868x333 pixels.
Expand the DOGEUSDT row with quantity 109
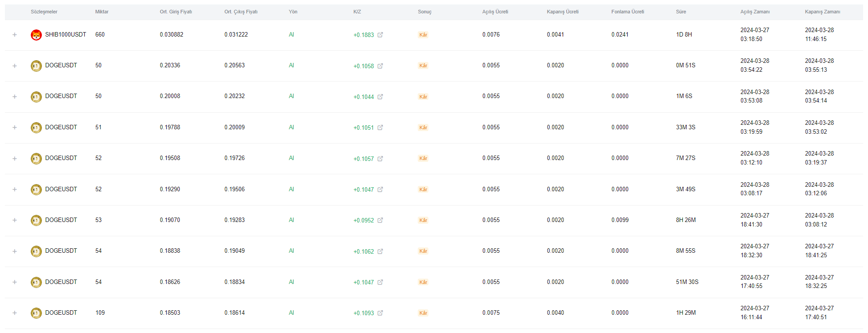[15, 313]
